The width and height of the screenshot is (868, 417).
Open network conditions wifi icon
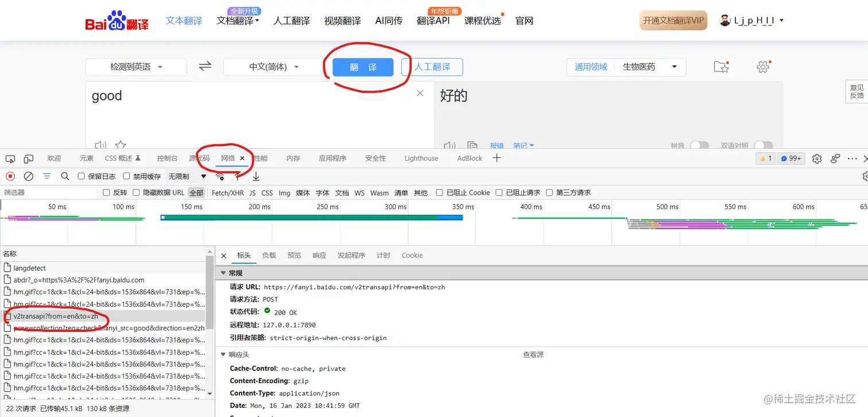[x=220, y=176]
